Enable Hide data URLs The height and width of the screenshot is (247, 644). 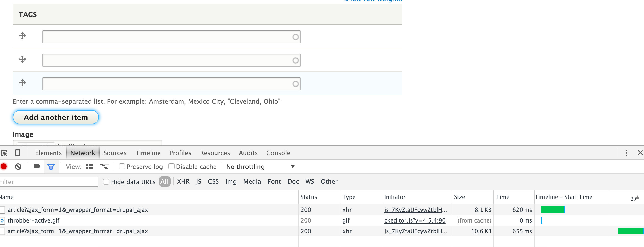tap(107, 182)
